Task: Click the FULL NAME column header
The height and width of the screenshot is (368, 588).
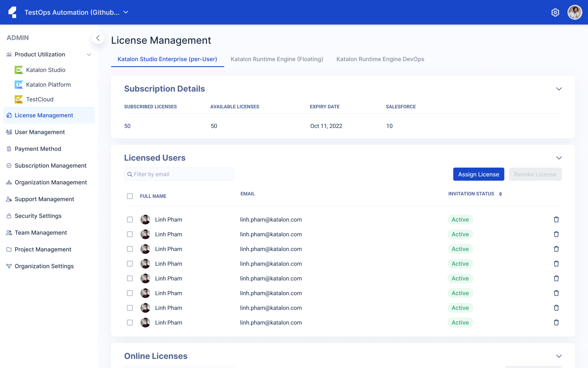Action: tap(153, 196)
